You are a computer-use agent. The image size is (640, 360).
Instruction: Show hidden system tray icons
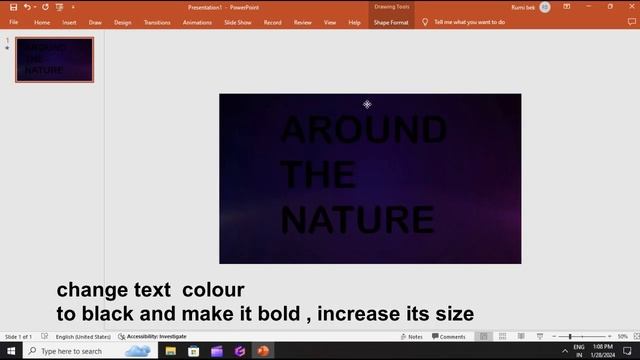point(565,351)
